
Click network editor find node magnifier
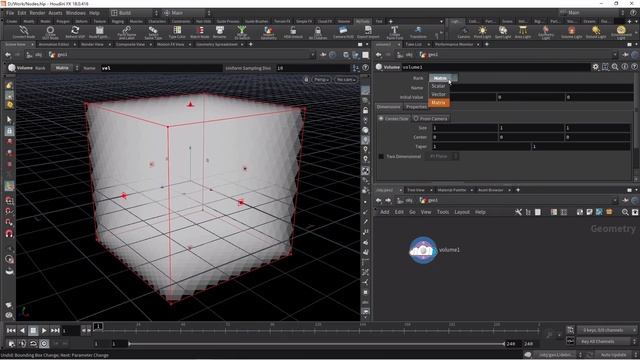(625, 212)
